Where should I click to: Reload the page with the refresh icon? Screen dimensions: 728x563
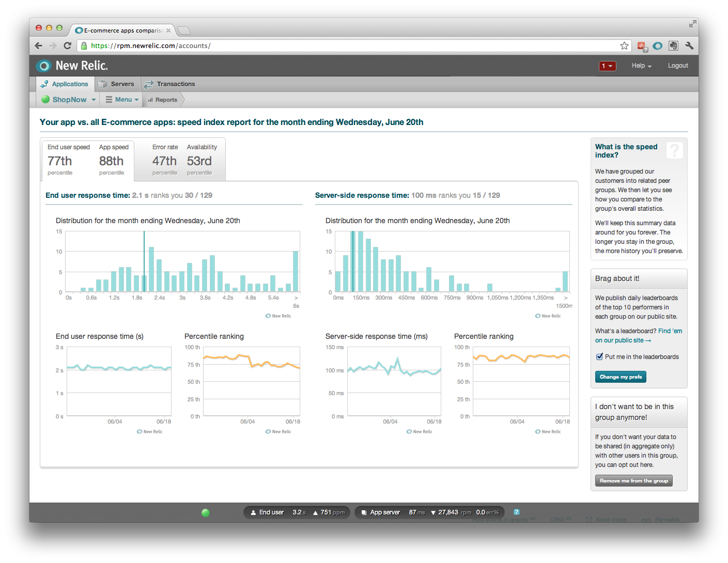click(x=67, y=46)
